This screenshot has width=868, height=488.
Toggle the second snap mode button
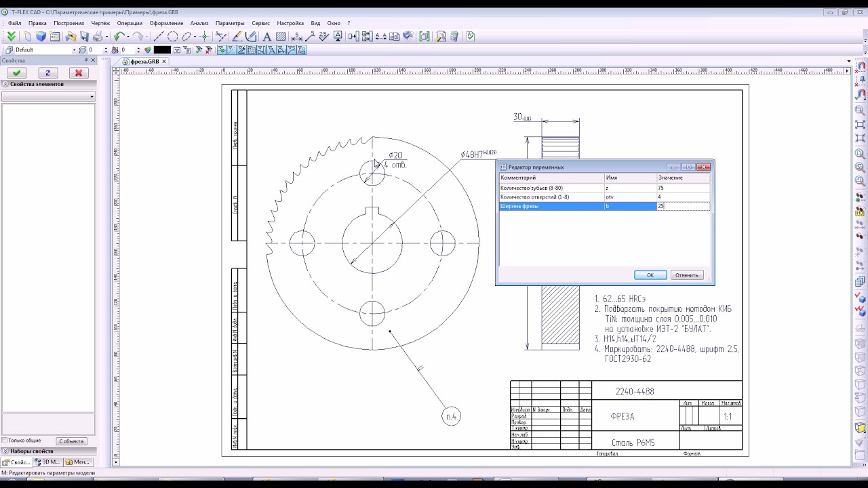231,49
